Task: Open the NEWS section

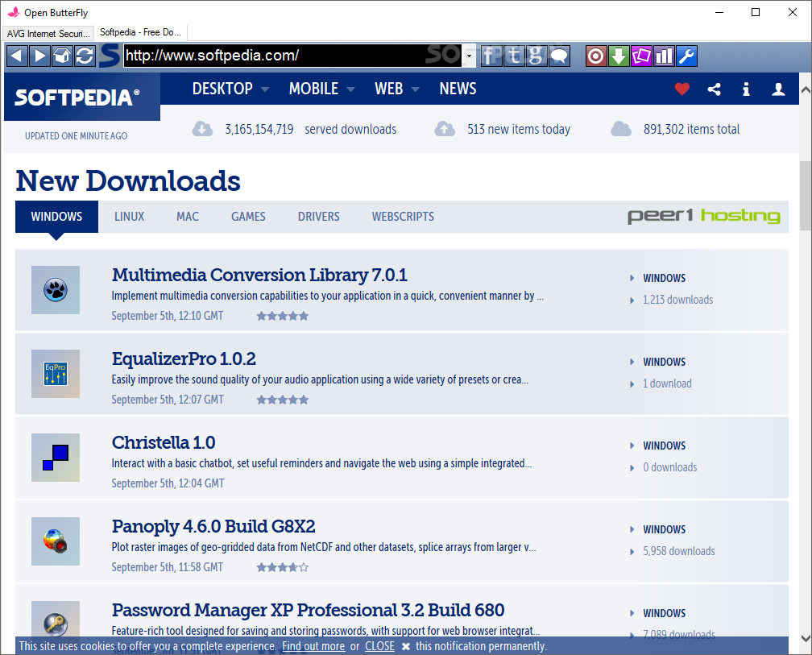Action: [458, 89]
